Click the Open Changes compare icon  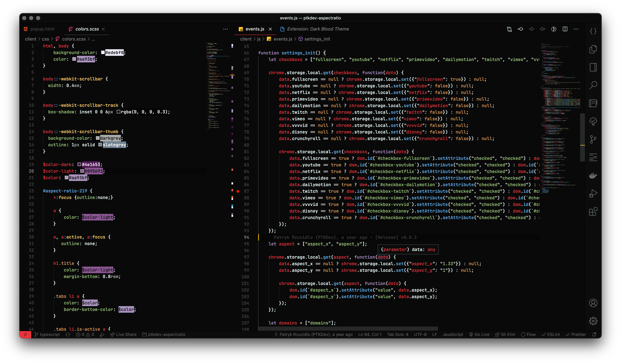pyautogui.click(x=509, y=29)
